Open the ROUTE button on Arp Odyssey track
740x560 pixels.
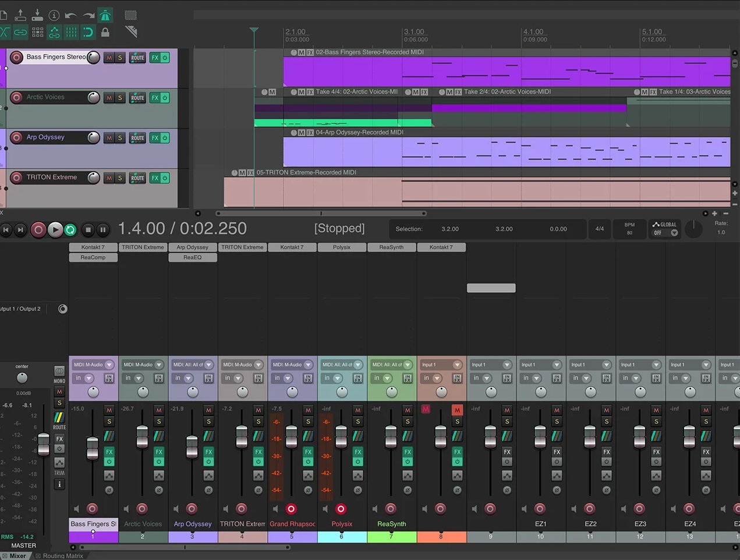[x=137, y=138]
